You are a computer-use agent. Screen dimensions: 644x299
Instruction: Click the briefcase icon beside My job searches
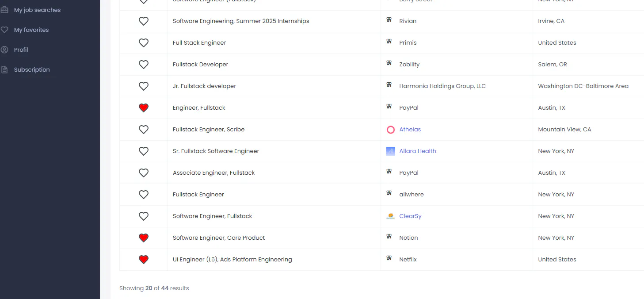(x=4, y=10)
